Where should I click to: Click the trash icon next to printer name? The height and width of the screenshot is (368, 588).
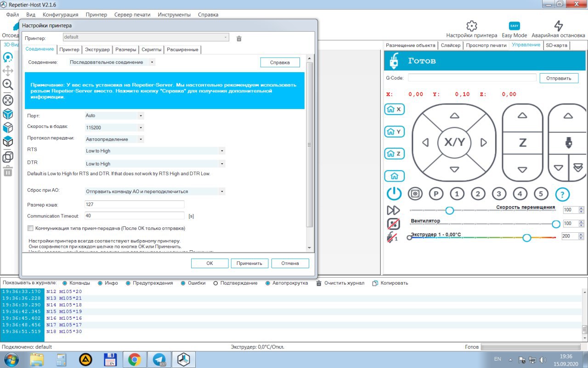pos(239,39)
